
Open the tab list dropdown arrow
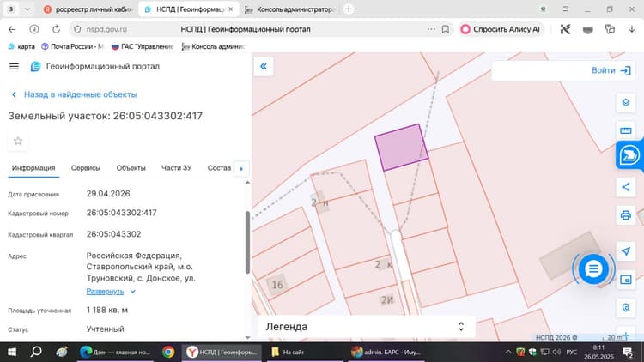[27, 9]
